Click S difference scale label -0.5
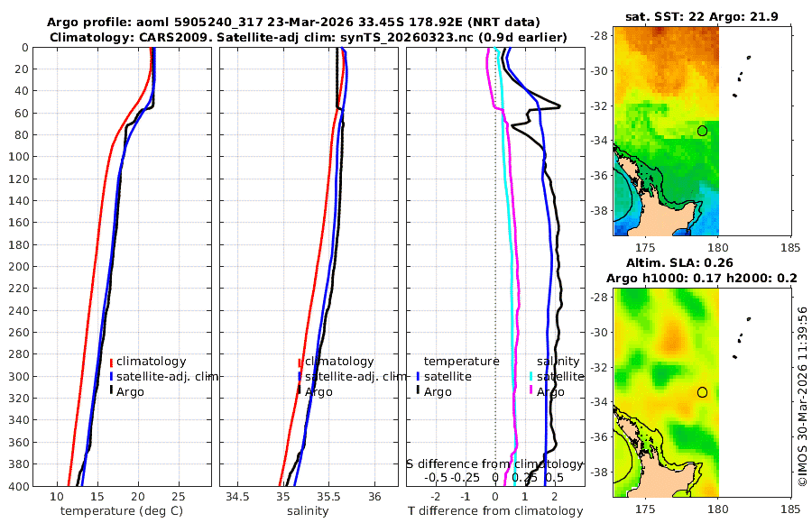Image resolution: width=812 pixels, height=523 pixels. pos(436,477)
